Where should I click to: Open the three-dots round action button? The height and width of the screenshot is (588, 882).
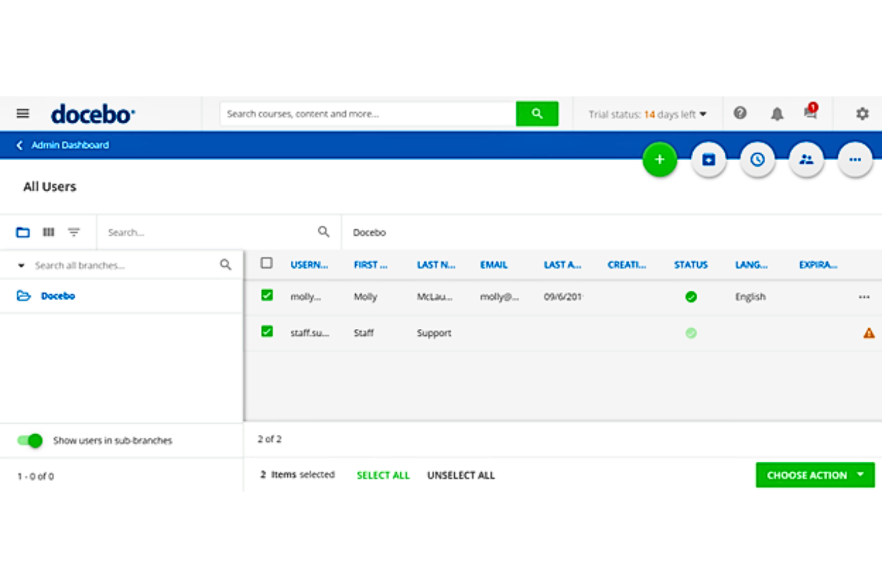click(x=855, y=160)
